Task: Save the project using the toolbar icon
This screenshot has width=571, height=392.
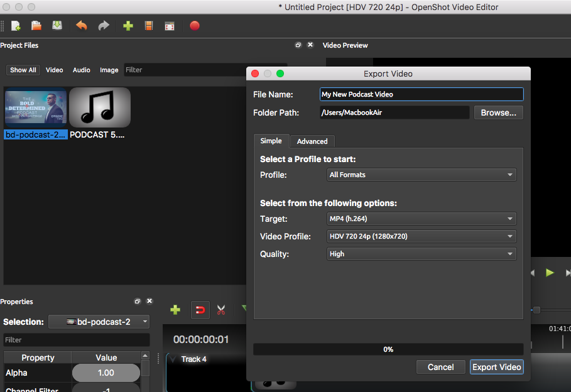Action: (57, 26)
